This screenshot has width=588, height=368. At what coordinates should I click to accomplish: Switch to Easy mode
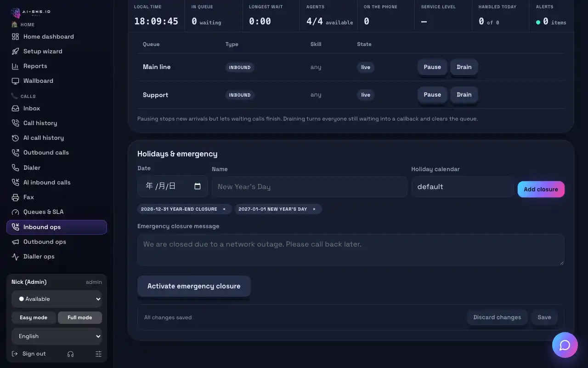[34, 317]
